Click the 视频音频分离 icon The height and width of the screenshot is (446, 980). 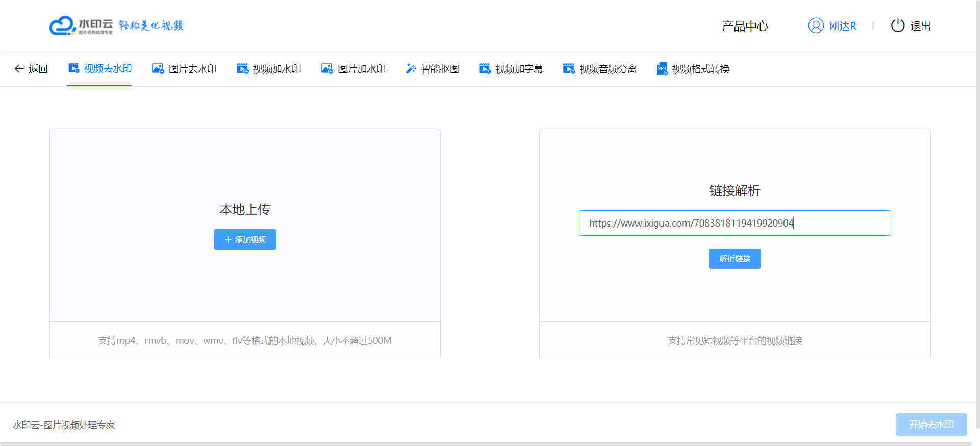point(569,68)
